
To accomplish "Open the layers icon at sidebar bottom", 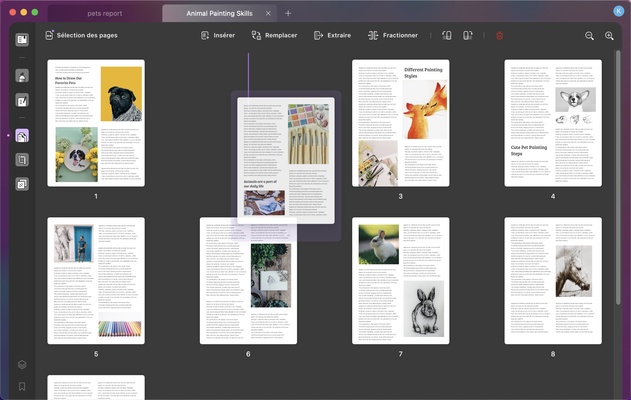I will click(x=22, y=365).
